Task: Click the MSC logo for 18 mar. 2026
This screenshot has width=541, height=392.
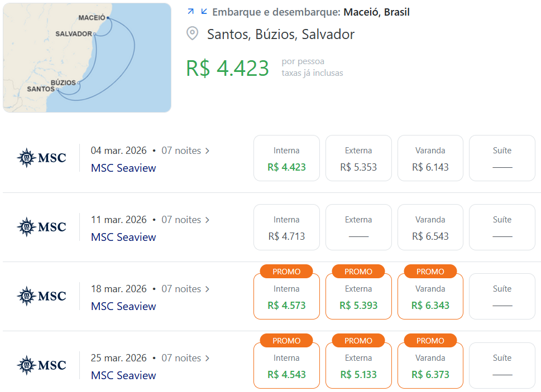Action: 41,296
